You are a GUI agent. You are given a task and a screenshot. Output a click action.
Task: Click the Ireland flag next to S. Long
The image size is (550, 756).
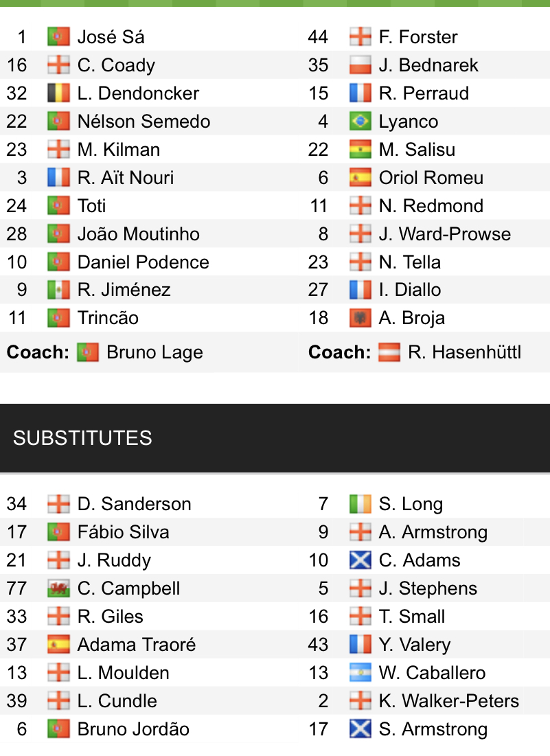[x=360, y=504]
